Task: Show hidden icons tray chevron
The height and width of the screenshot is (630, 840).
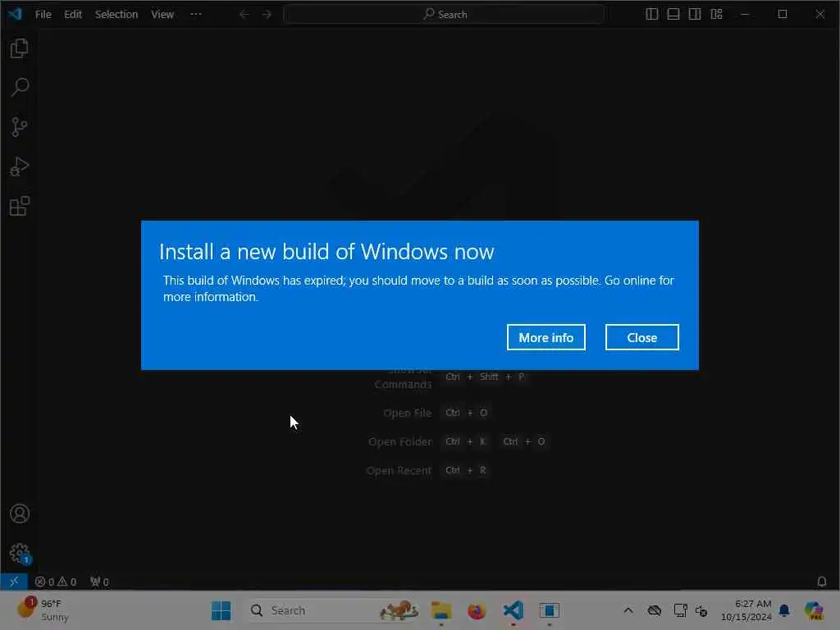Action: 628,610
